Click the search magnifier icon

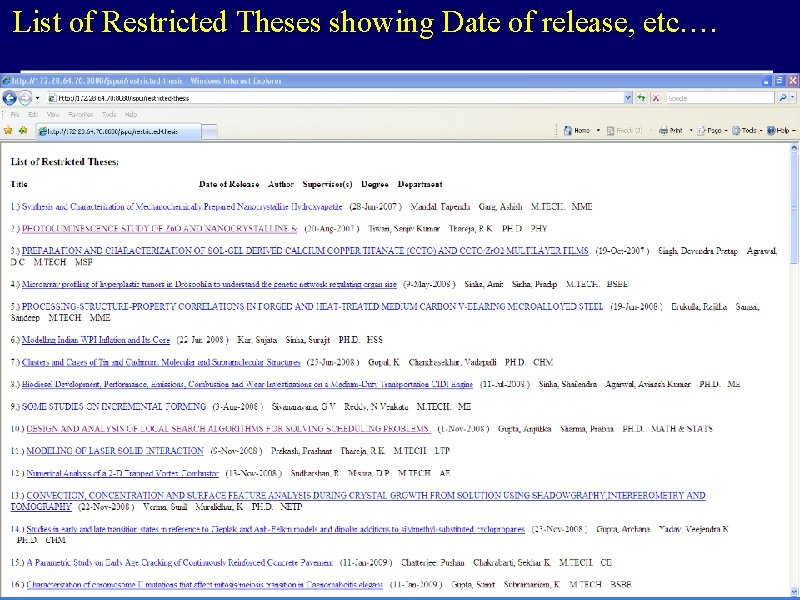click(x=782, y=97)
